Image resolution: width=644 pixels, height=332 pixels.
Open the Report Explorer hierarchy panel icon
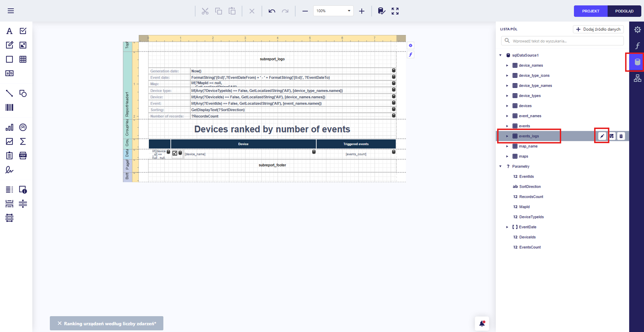tap(637, 78)
